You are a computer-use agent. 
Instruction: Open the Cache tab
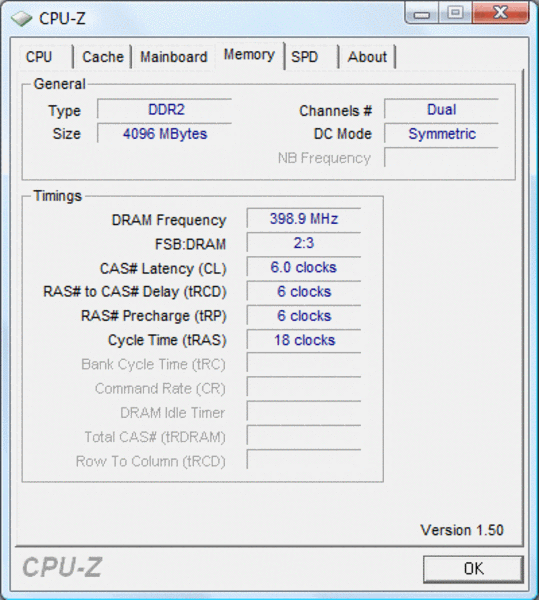pos(103,57)
